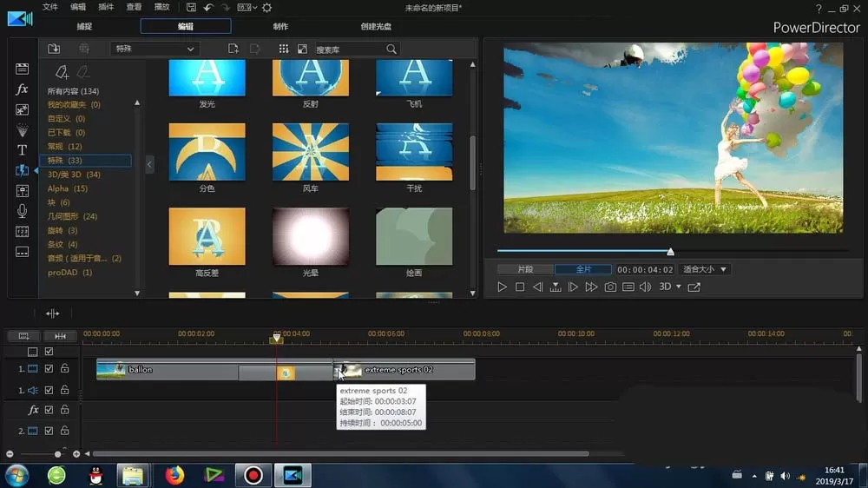The height and width of the screenshot is (488, 868).
Task: Click the undo arrow in top toolbar
Action: 208,8
